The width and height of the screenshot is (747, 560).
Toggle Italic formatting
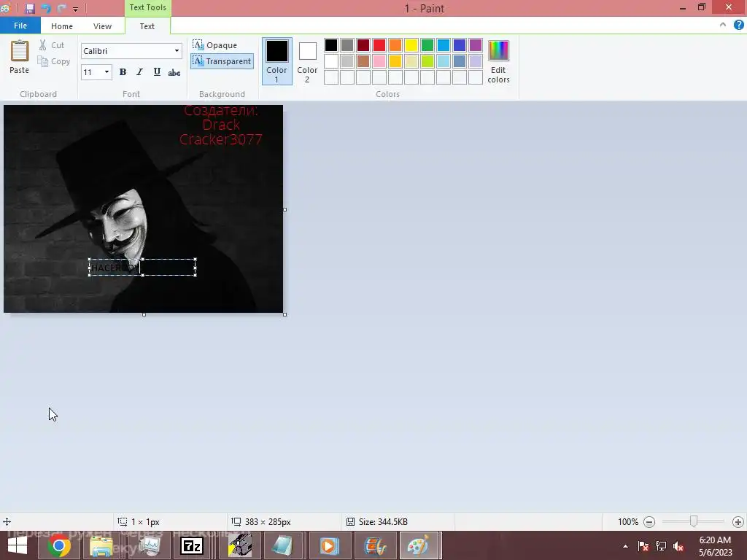coord(139,72)
